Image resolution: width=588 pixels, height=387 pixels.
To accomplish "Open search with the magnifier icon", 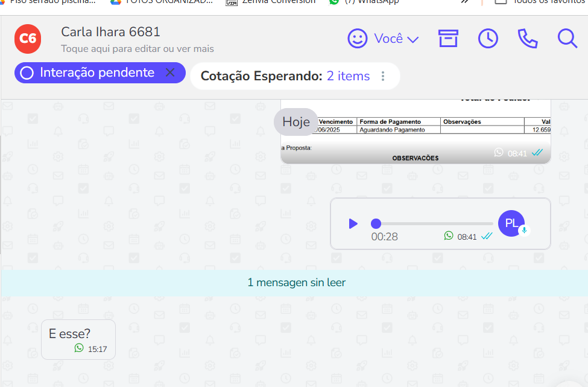I will [x=567, y=38].
